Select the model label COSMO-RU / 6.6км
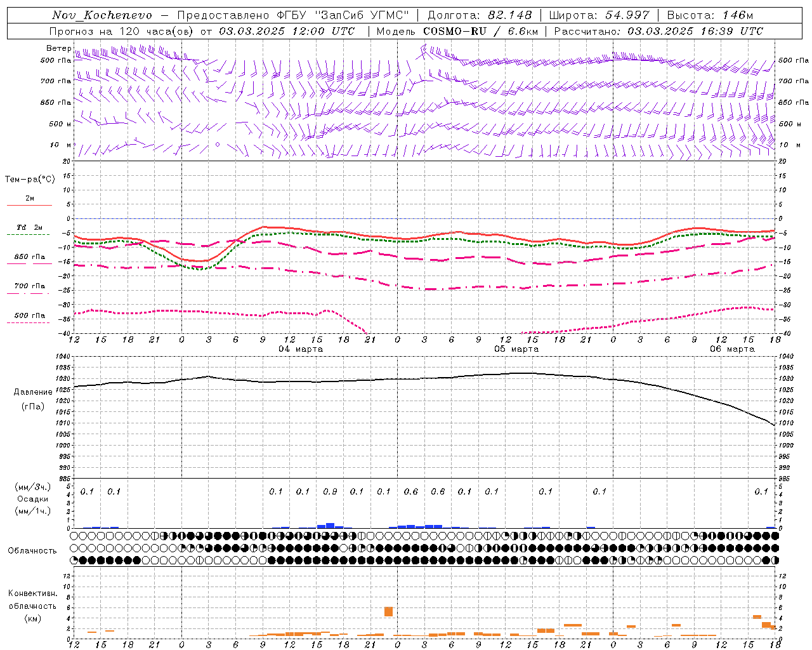Image resolution: width=812 pixels, height=650 pixels. point(480,31)
